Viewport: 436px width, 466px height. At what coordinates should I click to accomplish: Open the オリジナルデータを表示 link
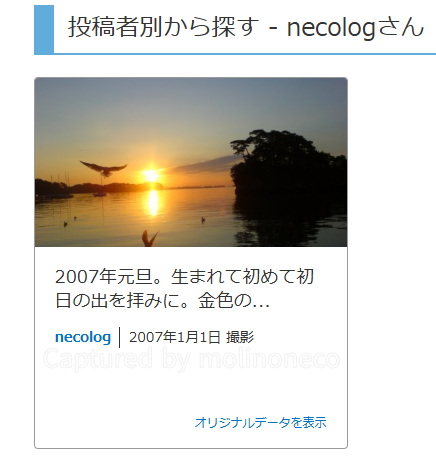click(260, 422)
